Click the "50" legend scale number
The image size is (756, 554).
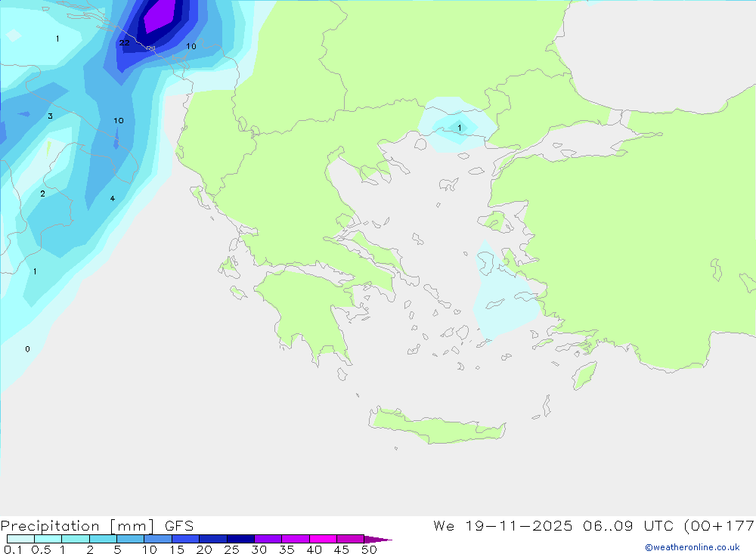[369, 549]
